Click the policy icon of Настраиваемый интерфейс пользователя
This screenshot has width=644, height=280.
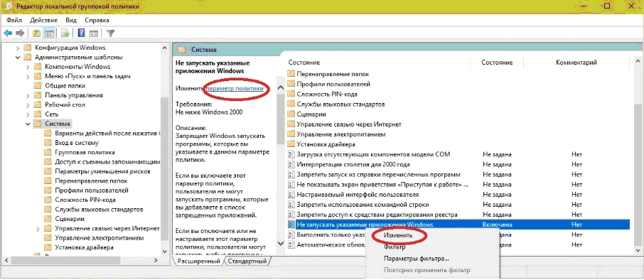(291, 195)
